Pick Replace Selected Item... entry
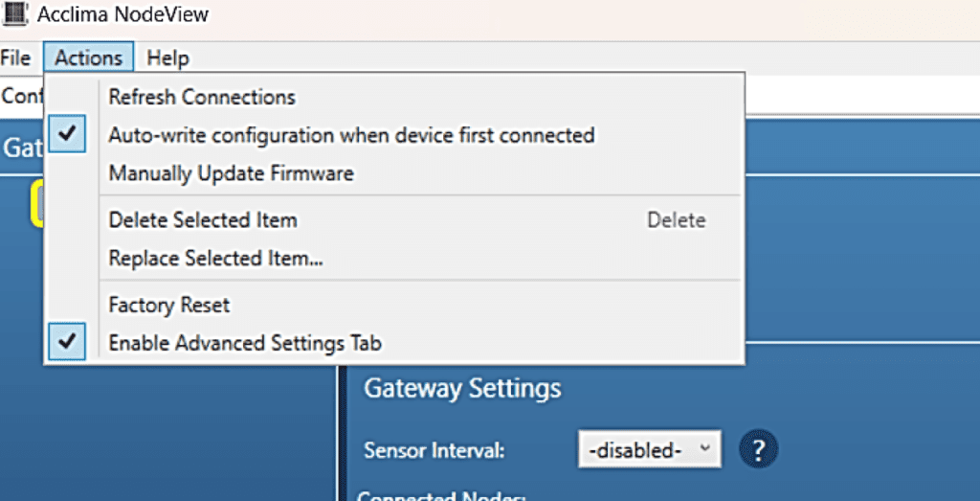 click(215, 259)
